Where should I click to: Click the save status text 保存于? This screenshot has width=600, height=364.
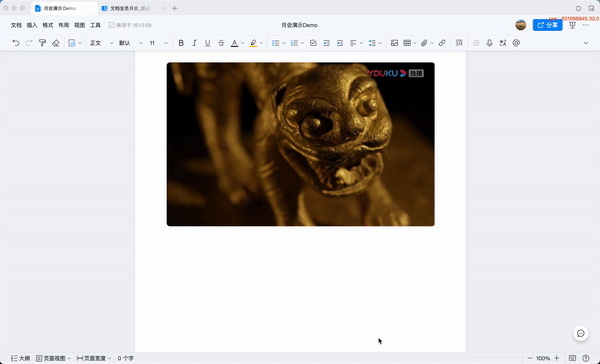(130, 25)
